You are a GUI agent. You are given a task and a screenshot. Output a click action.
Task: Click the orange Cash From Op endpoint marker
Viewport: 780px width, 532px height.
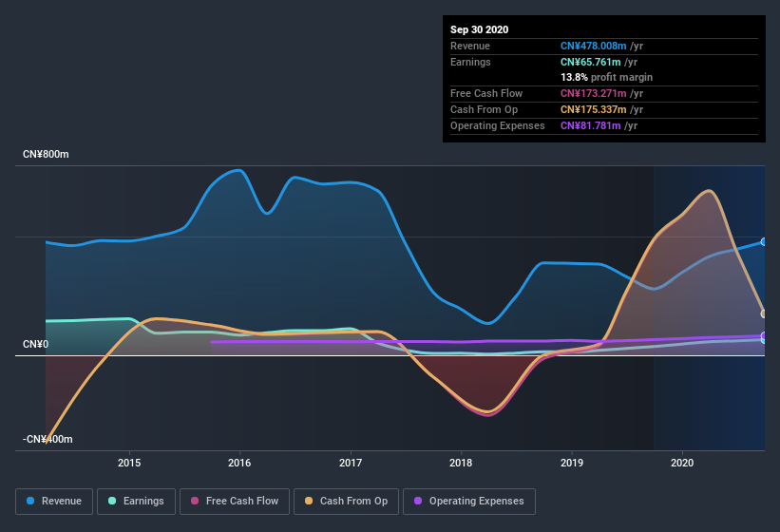(x=764, y=313)
